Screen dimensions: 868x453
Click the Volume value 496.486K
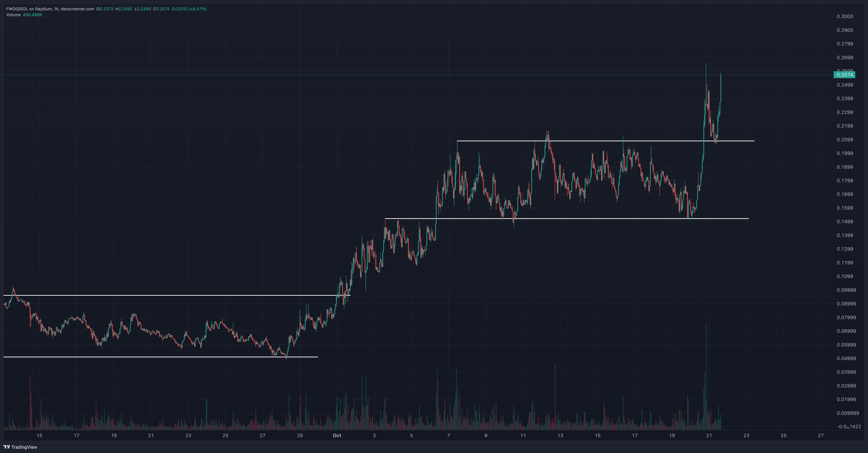(x=32, y=15)
